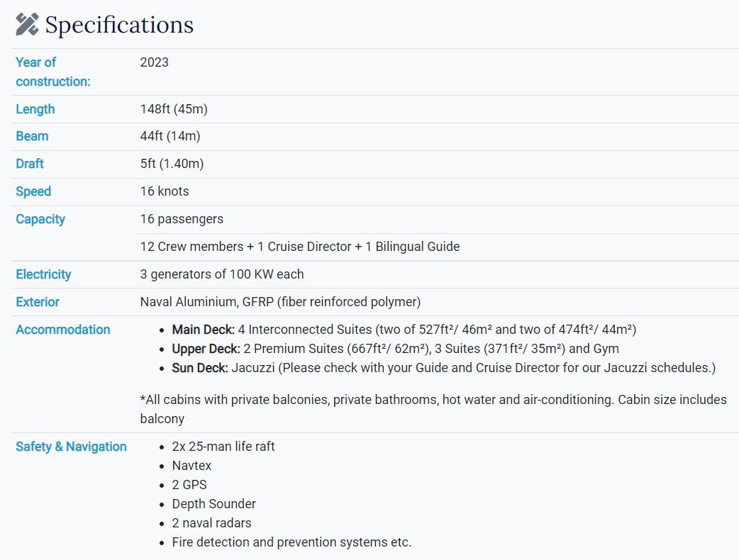Viewport: 739px width, 560px height.
Task: Click the Main Deck bullet text
Action: click(404, 329)
